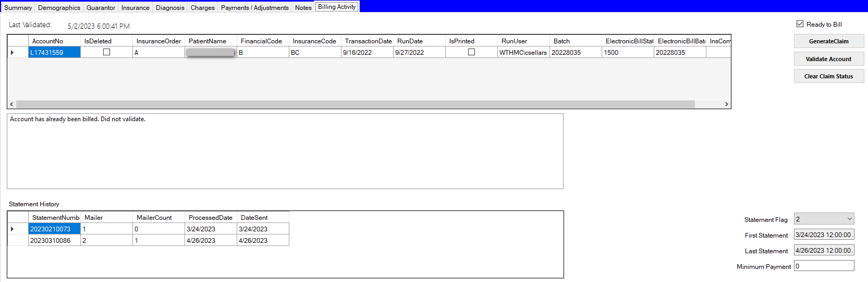Sort by the TransactionDate column header

(x=368, y=41)
